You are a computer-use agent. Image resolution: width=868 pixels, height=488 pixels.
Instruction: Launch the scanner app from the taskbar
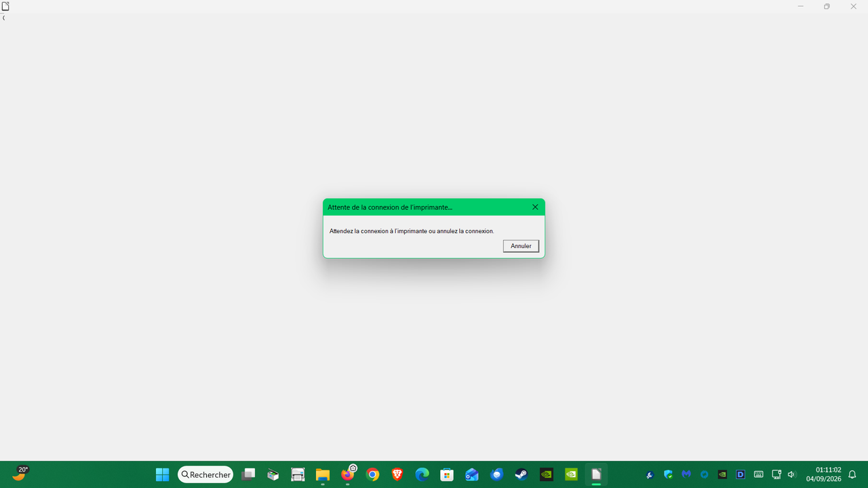tap(273, 474)
